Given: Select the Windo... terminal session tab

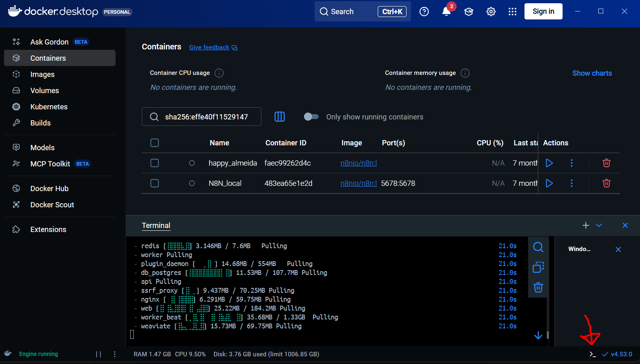Looking at the screenshot, I should click(x=579, y=249).
